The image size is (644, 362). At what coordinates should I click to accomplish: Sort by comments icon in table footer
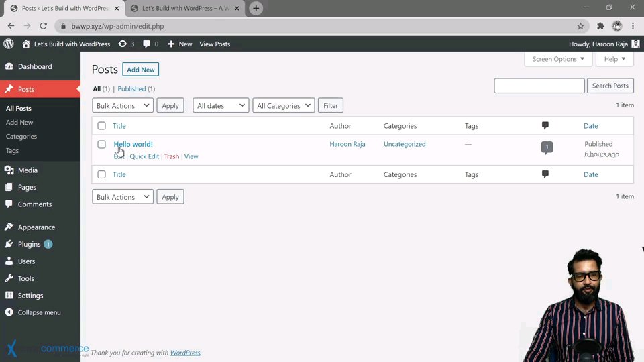tap(545, 174)
